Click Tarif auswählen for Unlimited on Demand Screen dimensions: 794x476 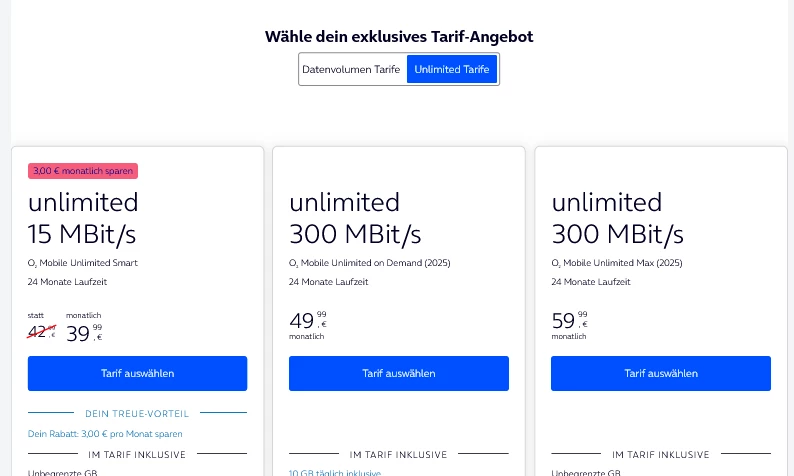click(x=399, y=373)
